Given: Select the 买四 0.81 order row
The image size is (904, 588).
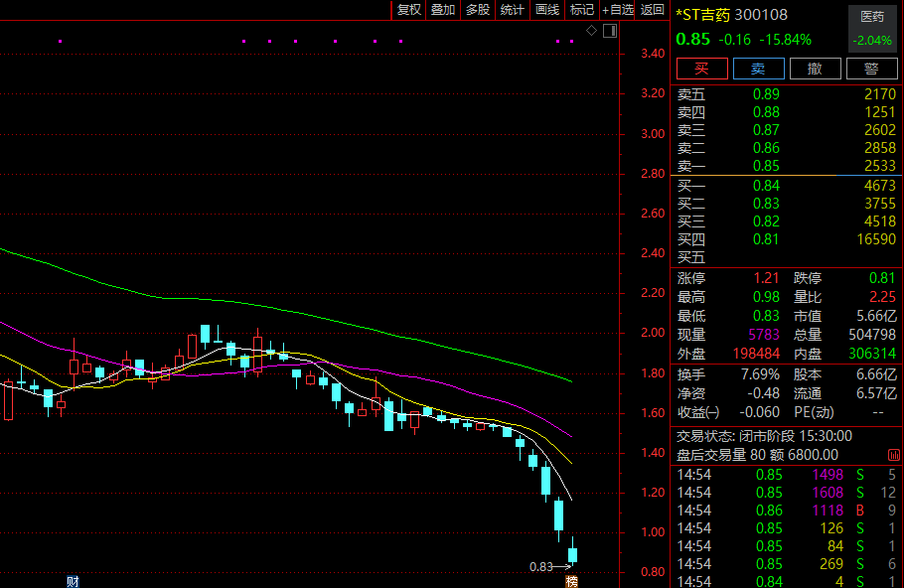Looking at the screenshot, I should click(x=787, y=239).
